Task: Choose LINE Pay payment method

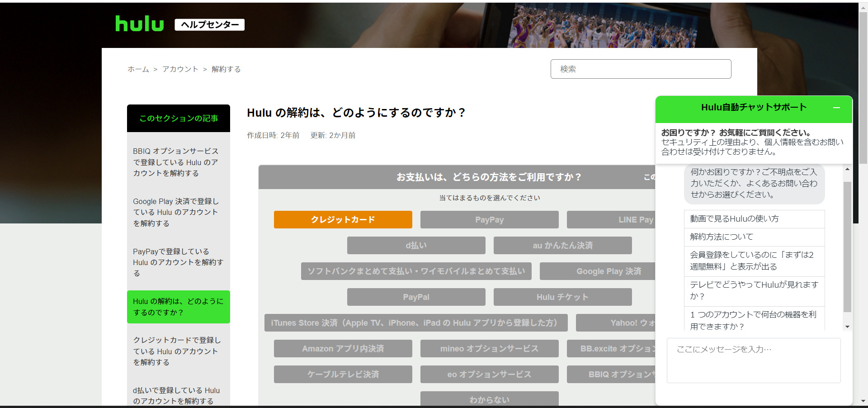Action: pos(611,219)
